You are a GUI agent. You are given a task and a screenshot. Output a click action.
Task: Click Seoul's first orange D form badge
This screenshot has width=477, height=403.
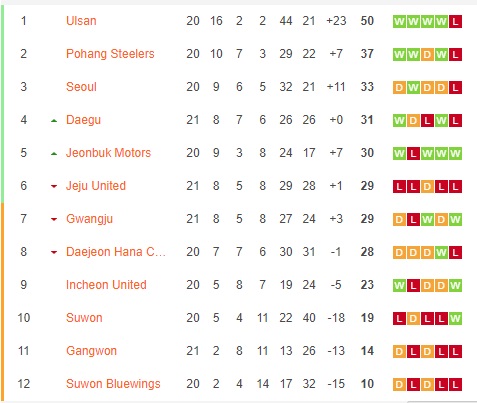[x=399, y=88]
